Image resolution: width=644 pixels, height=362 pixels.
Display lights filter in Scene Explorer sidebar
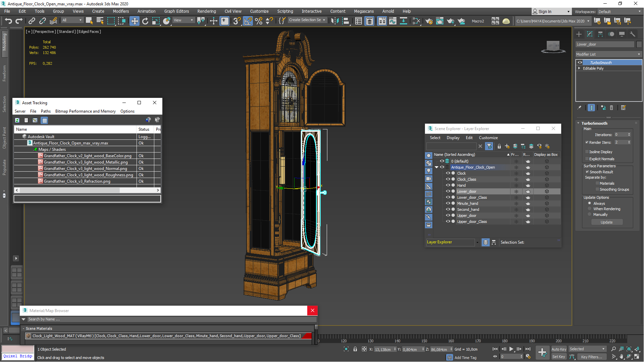pyautogui.click(x=429, y=171)
